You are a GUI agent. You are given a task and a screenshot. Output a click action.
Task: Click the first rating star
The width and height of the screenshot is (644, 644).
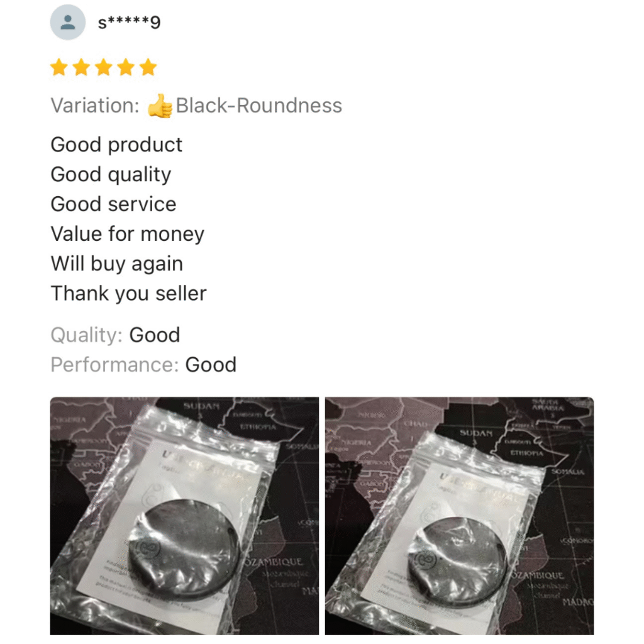click(x=59, y=67)
